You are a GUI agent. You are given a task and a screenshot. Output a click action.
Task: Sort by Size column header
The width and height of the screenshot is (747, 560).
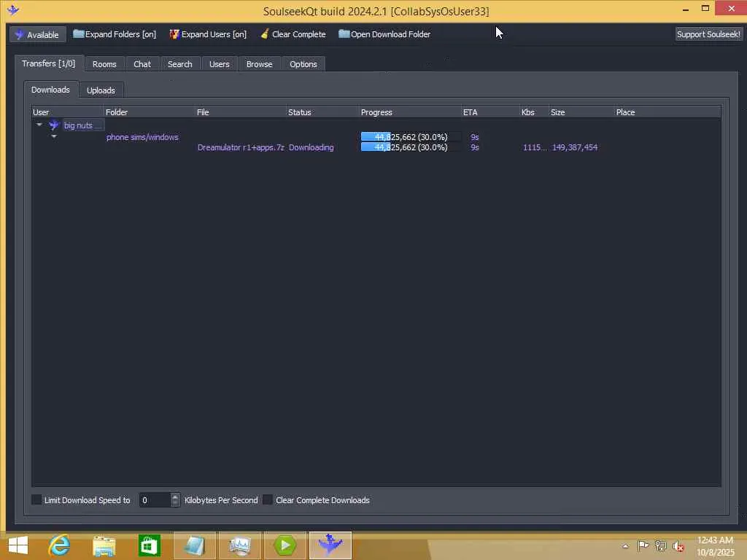(x=581, y=112)
